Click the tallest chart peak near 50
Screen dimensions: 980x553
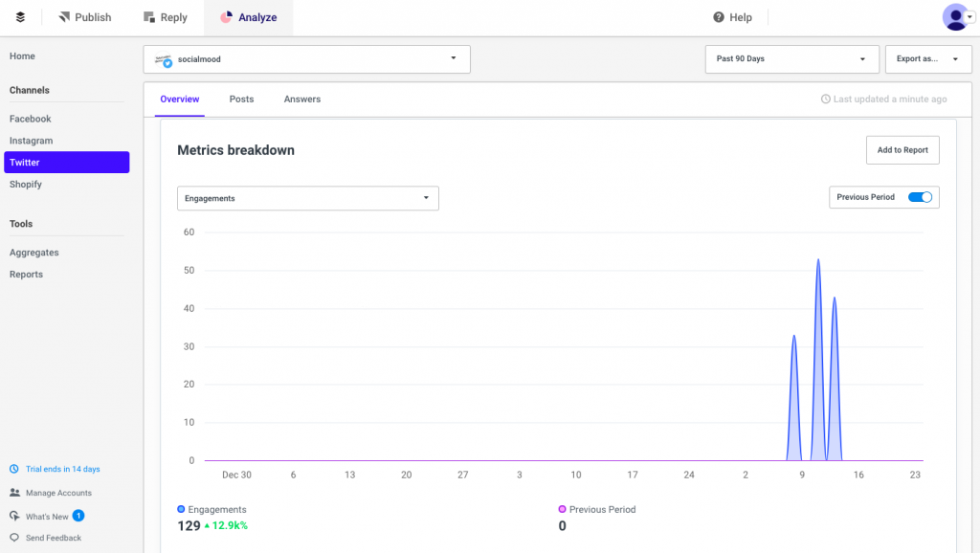click(818, 260)
